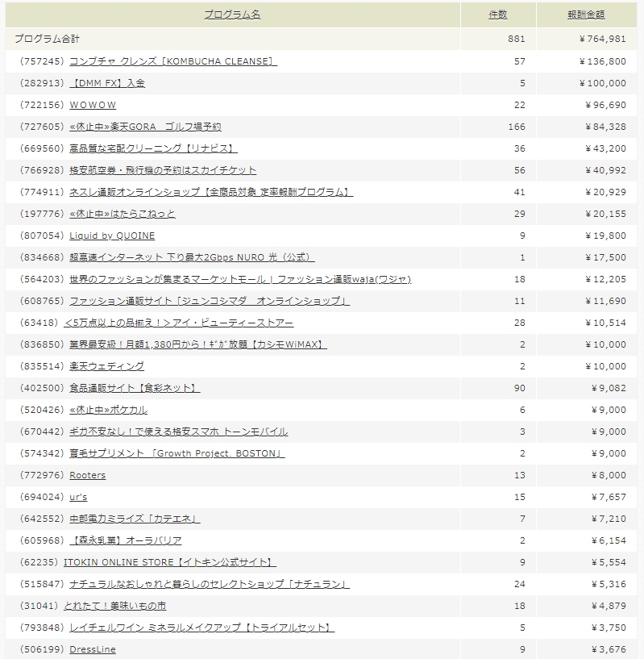Select program ID (63418)
The image size is (644, 659).
point(39,323)
